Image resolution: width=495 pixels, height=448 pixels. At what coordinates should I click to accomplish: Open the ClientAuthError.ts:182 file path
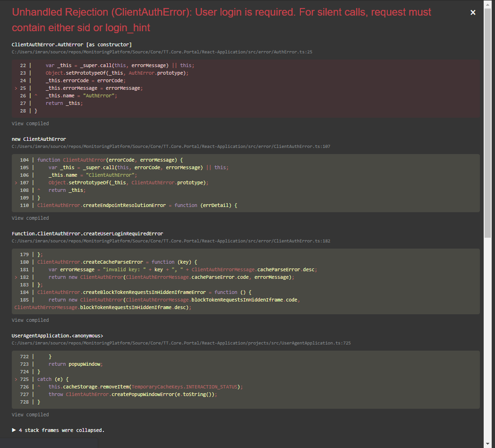tap(171, 241)
